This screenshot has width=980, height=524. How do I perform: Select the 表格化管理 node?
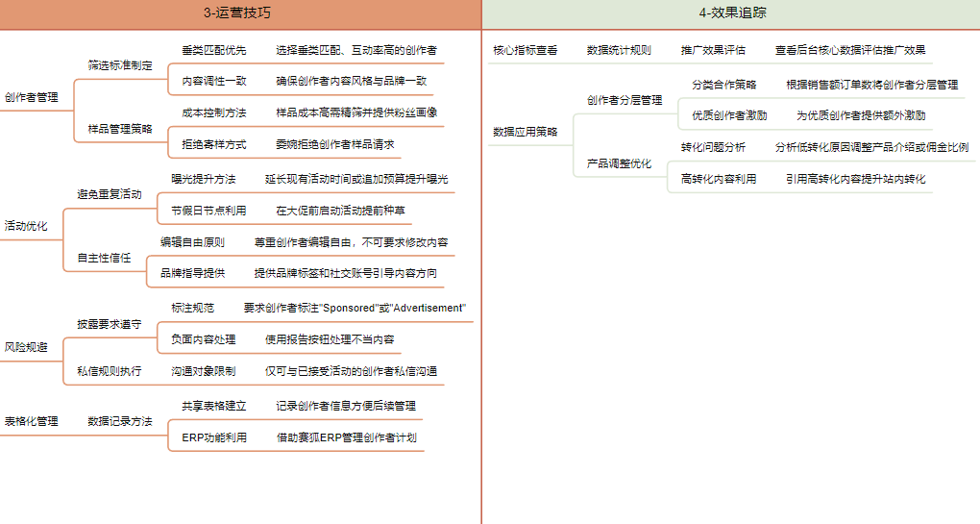coord(32,421)
